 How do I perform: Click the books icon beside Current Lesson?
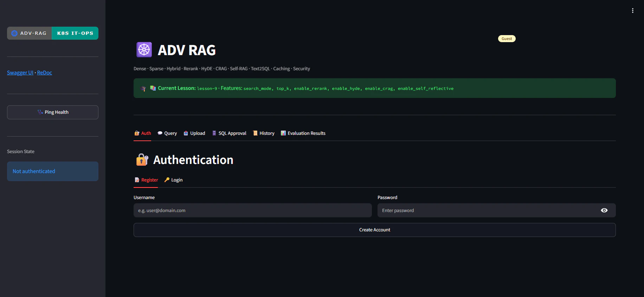tap(153, 88)
